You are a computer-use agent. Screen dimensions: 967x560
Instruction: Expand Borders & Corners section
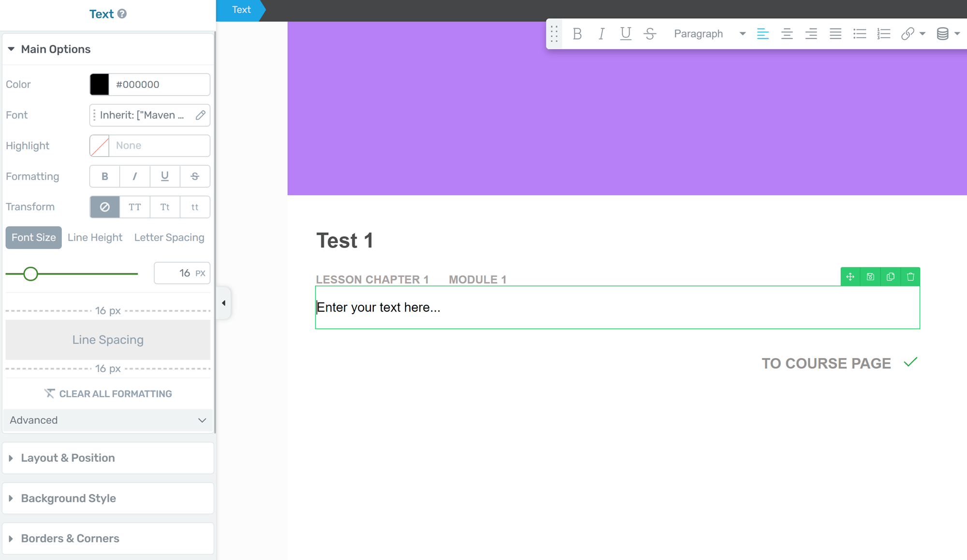tap(108, 538)
